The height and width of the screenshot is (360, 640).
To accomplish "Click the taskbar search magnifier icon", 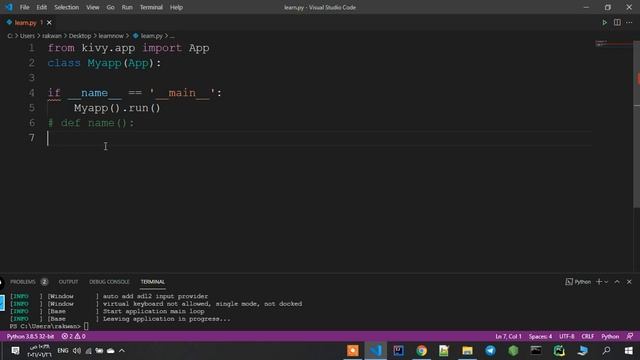I will [606, 351].
